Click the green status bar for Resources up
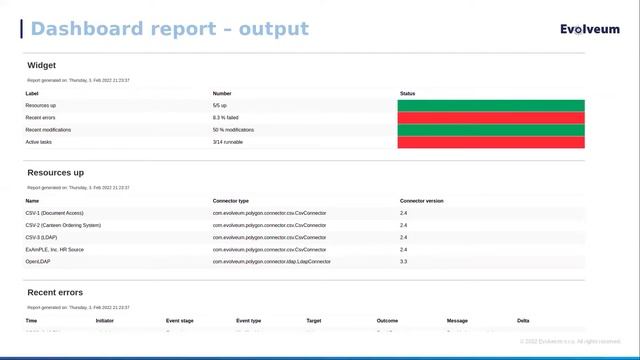Image resolution: width=640 pixels, height=360 pixels. [491, 106]
